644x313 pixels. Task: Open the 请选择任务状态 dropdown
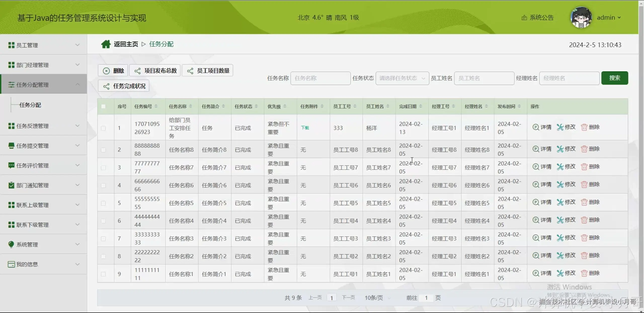tap(402, 78)
